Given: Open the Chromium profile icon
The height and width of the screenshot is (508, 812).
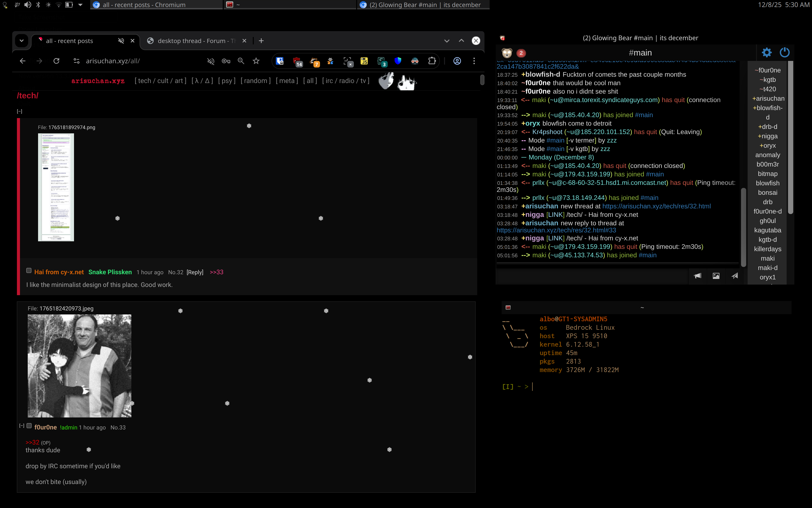Looking at the screenshot, I should [x=457, y=61].
